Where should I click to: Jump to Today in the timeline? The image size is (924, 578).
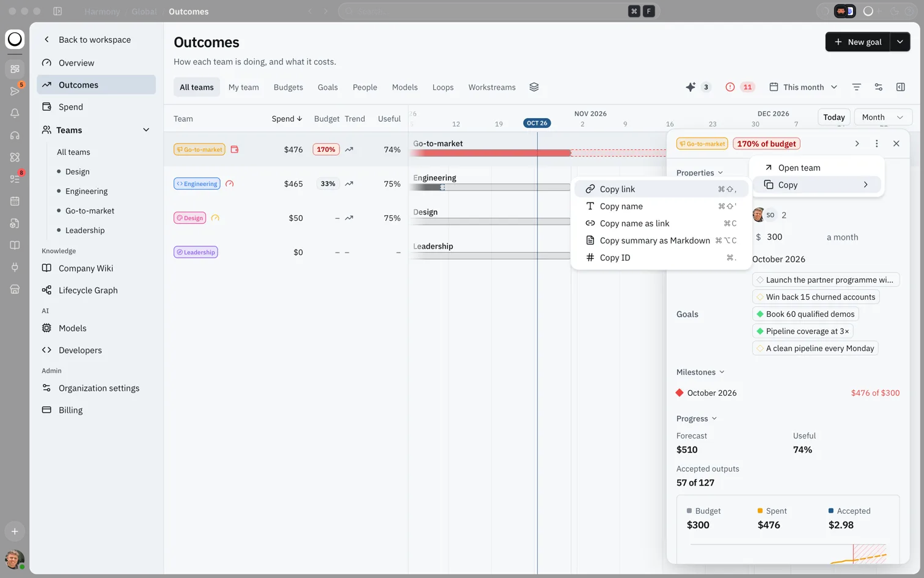click(834, 117)
